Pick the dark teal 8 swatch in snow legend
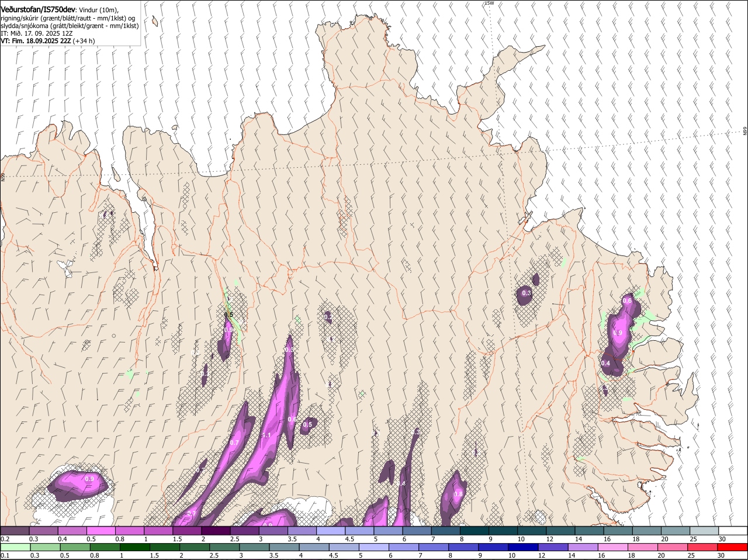The image size is (748, 560). click(474, 530)
